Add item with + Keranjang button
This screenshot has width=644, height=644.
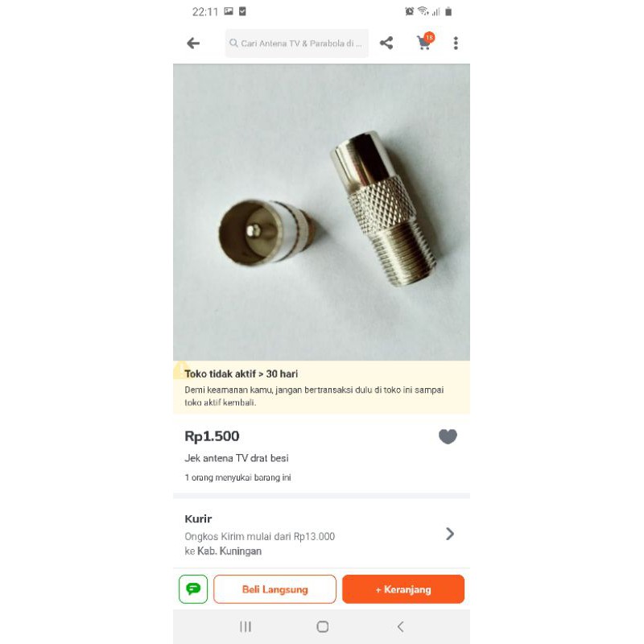click(x=403, y=589)
